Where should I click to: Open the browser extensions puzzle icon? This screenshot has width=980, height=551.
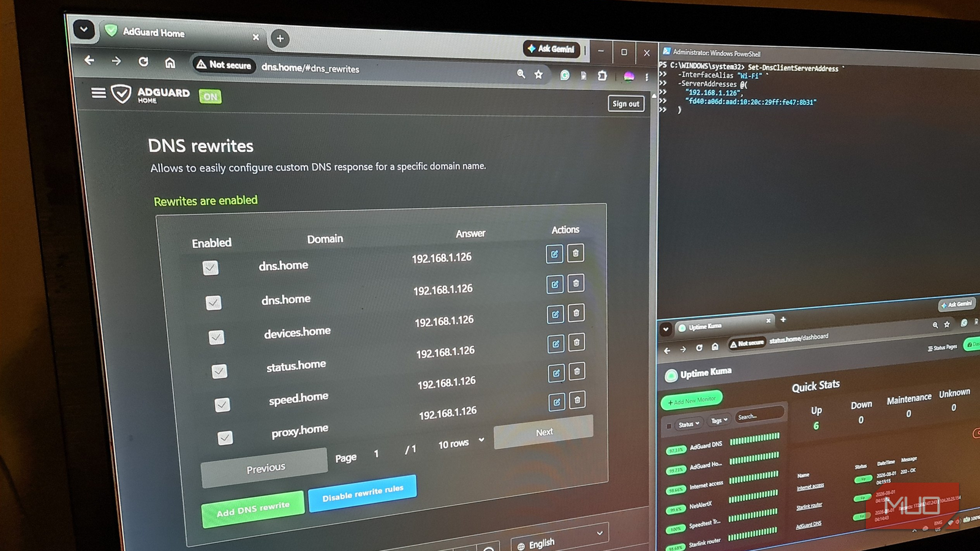(x=603, y=75)
